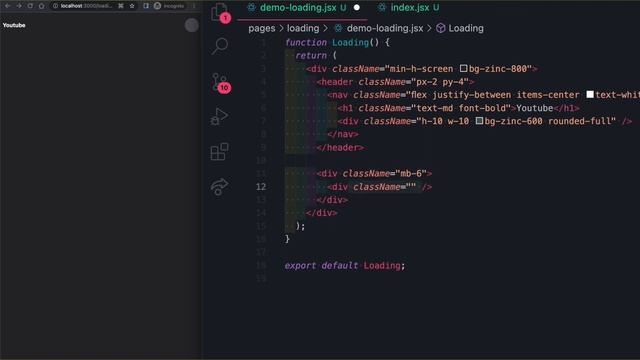This screenshot has height=360, width=640.
Task: Bookmark the page with the star icon
Action: point(132,6)
